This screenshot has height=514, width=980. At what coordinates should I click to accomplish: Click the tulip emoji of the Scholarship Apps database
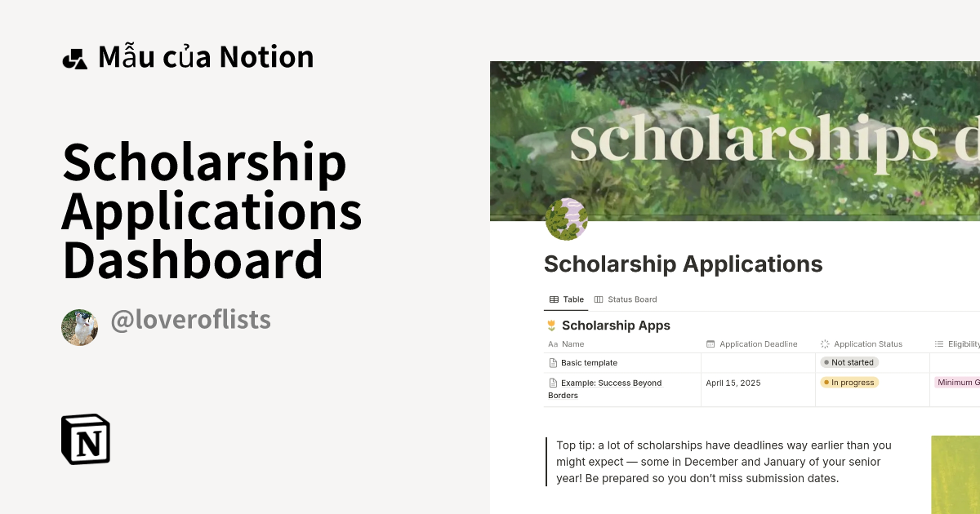[x=551, y=325]
